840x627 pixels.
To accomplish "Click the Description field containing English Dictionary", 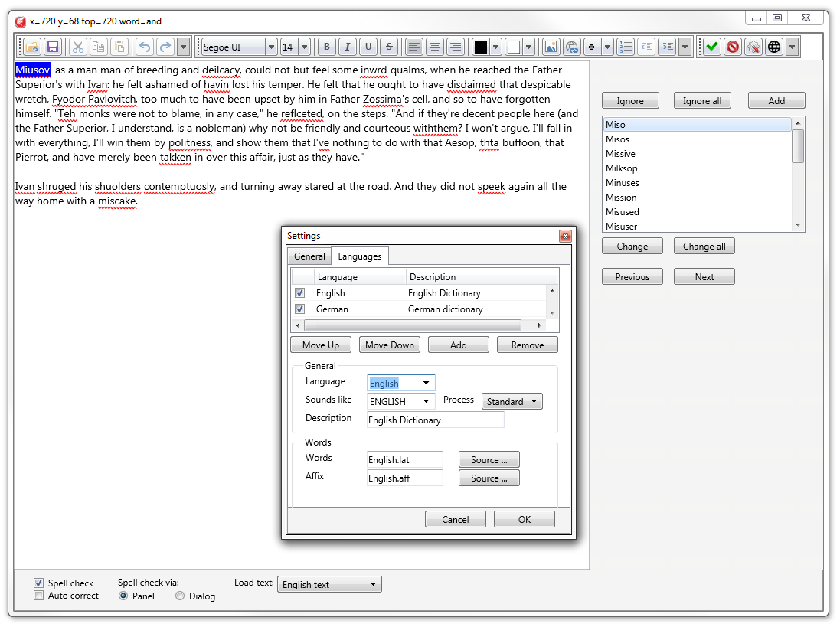I will click(x=436, y=420).
